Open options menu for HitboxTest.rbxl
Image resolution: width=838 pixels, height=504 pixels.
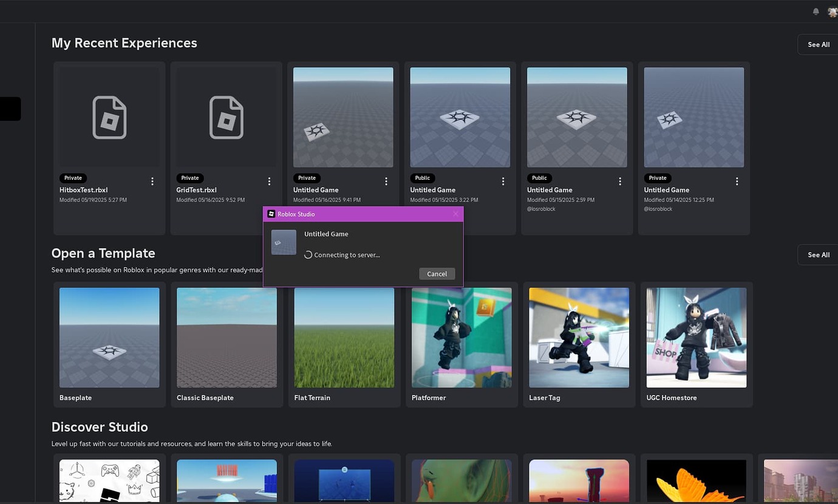tap(152, 181)
